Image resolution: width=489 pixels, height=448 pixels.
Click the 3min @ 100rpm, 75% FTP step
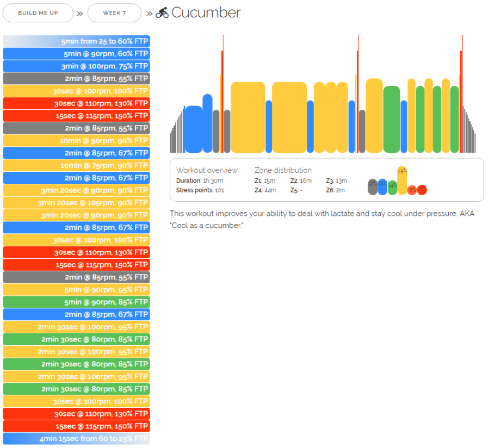pos(76,66)
